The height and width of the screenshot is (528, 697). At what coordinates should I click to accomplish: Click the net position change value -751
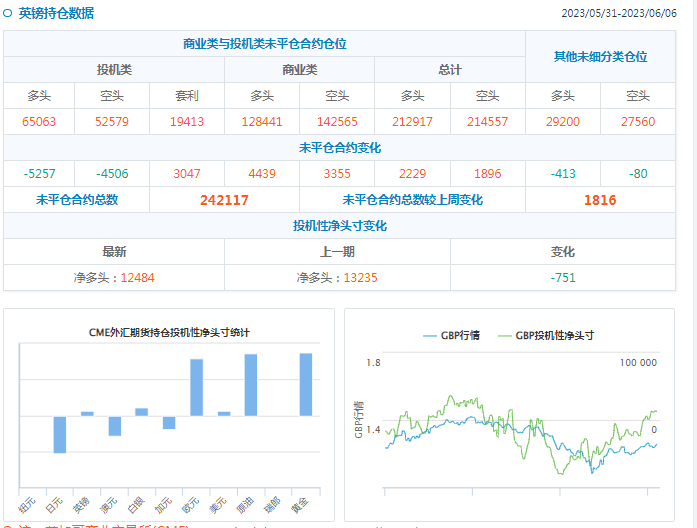point(563,277)
